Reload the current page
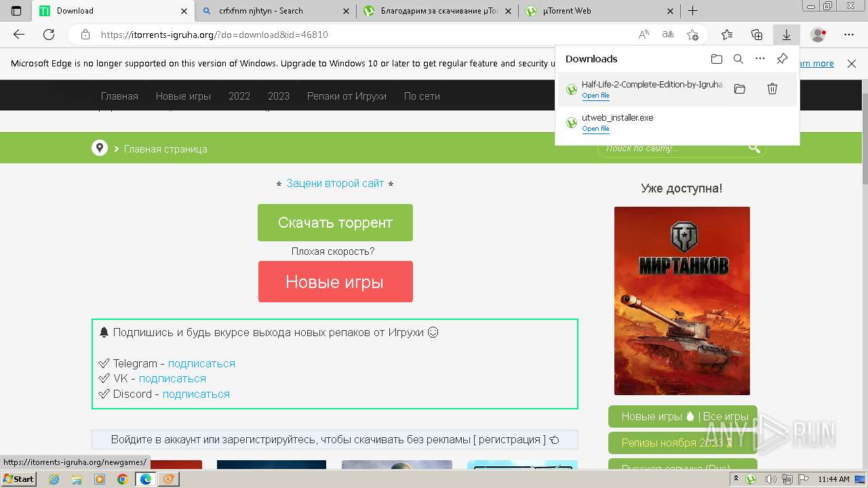 pyautogui.click(x=49, y=35)
